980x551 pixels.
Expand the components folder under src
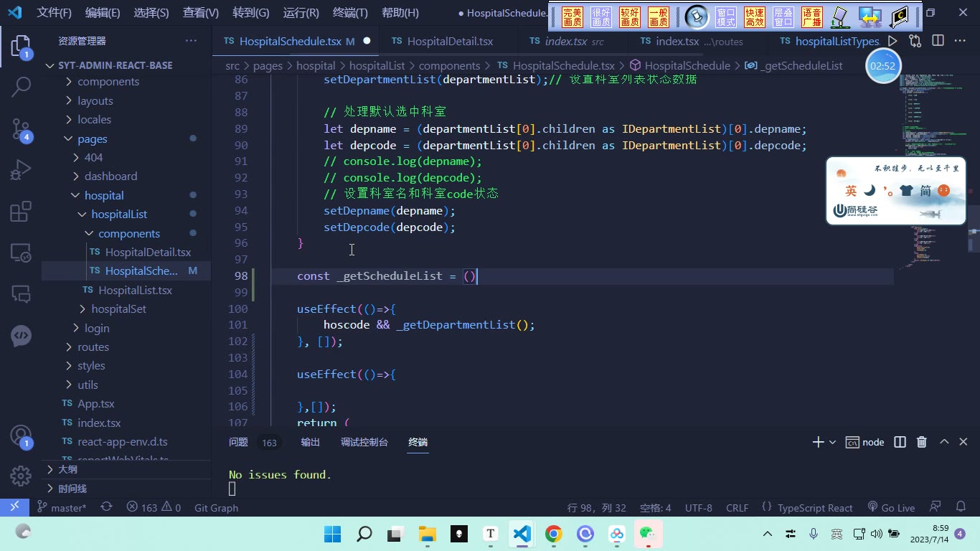(108, 82)
